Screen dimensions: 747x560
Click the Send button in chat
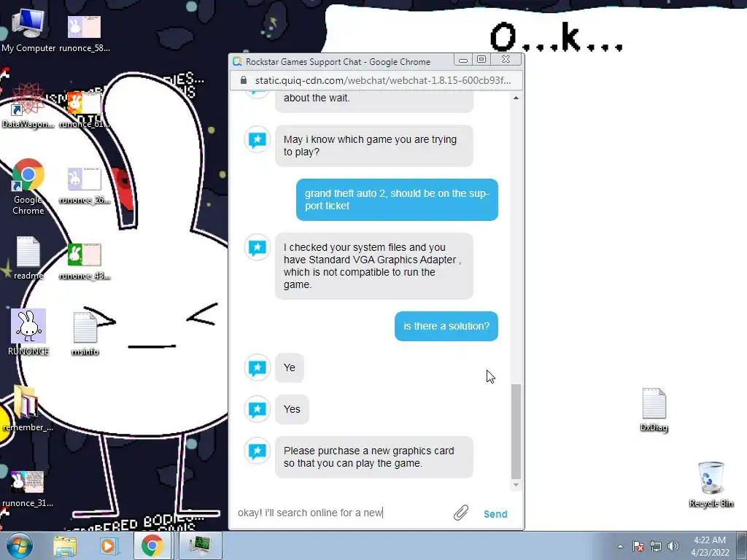(x=495, y=514)
